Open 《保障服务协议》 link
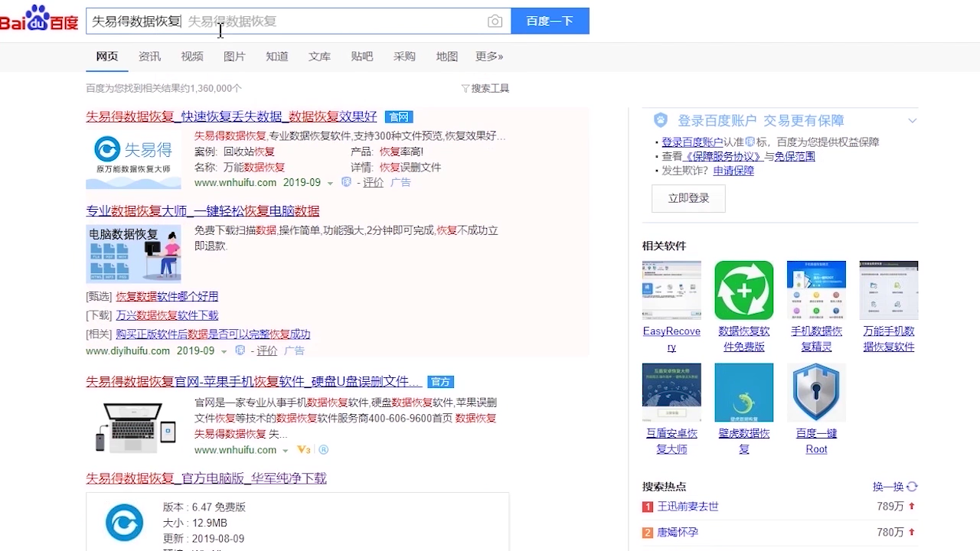Viewport: 980px width, 551px height. pos(723,156)
